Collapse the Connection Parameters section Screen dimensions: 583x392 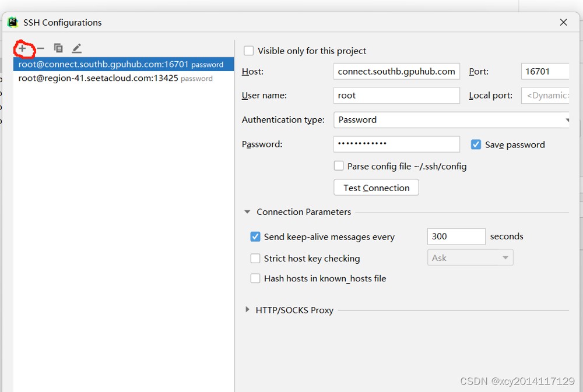click(247, 212)
